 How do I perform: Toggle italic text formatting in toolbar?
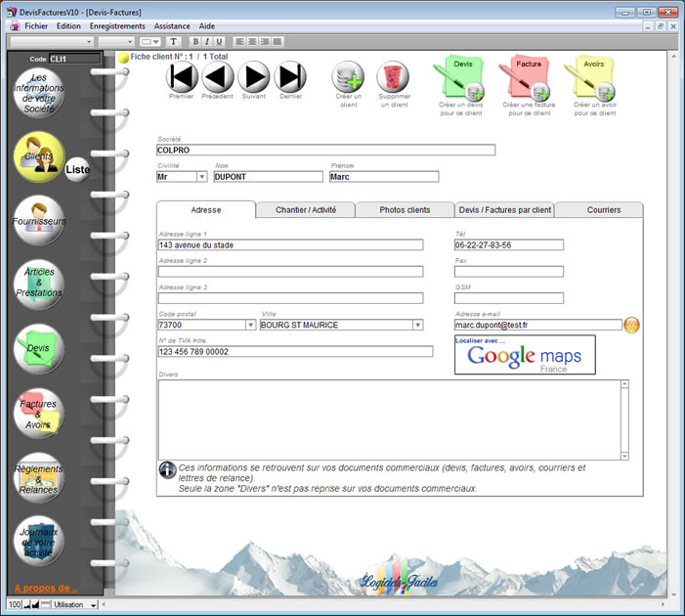point(207,42)
